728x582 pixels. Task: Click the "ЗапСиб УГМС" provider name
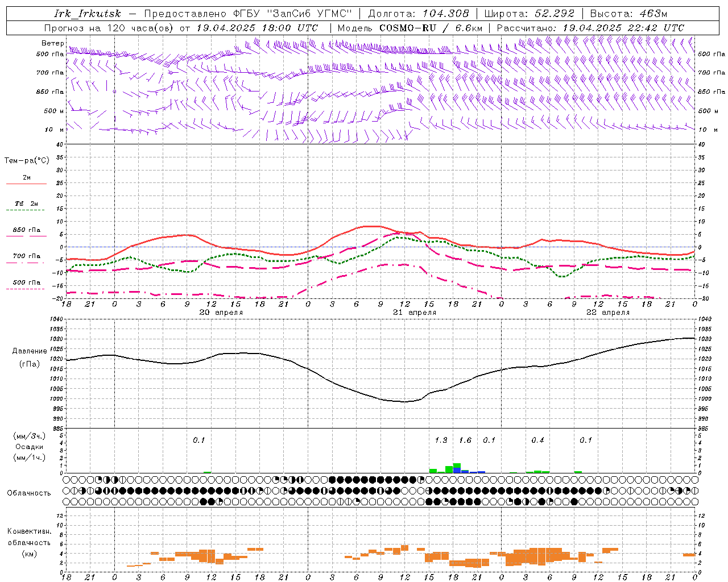tap(309, 14)
